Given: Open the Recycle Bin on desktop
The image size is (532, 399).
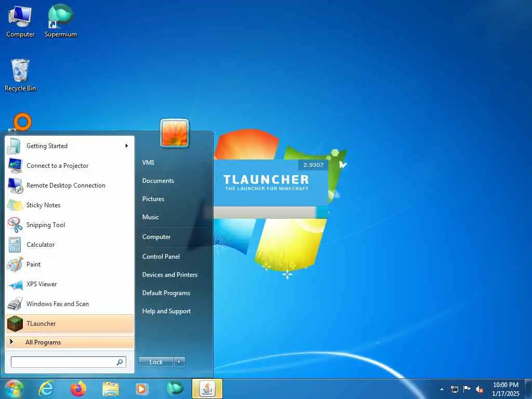Looking at the screenshot, I should pos(20,75).
